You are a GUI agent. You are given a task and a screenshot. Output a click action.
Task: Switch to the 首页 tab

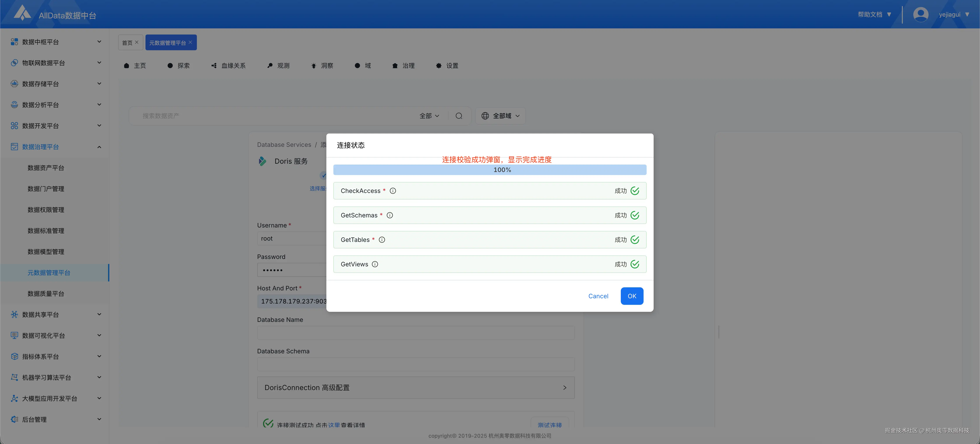pyautogui.click(x=128, y=42)
